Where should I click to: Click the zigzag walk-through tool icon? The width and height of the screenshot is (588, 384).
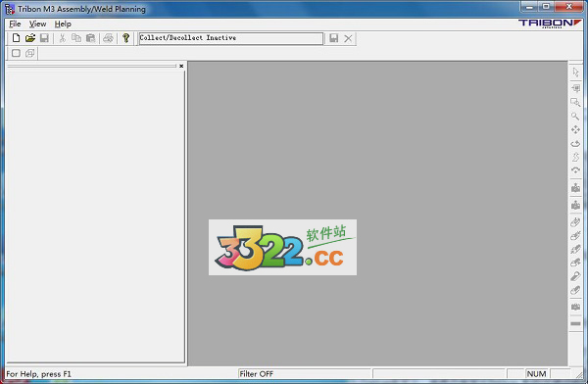pos(575,157)
